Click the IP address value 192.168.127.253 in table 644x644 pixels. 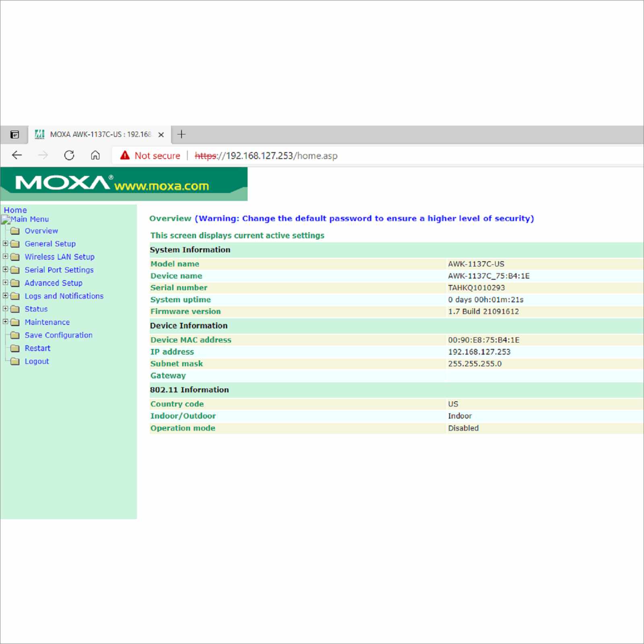[479, 352]
